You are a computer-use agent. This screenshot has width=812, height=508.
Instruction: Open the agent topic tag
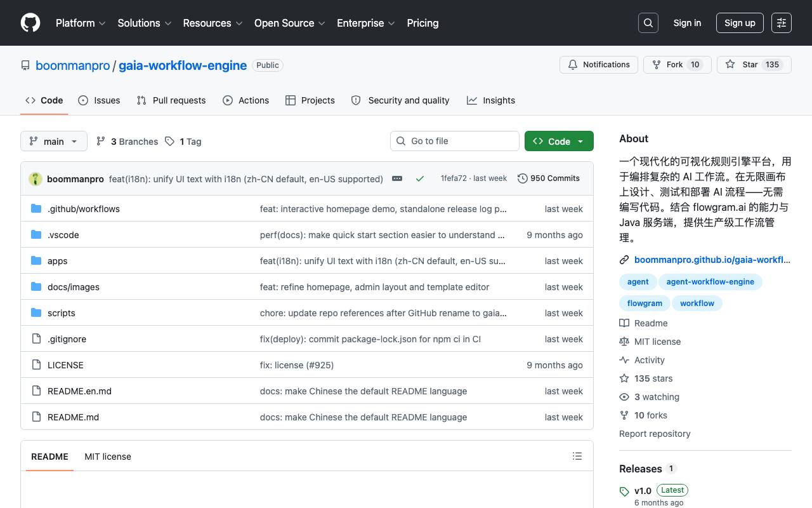point(638,281)
